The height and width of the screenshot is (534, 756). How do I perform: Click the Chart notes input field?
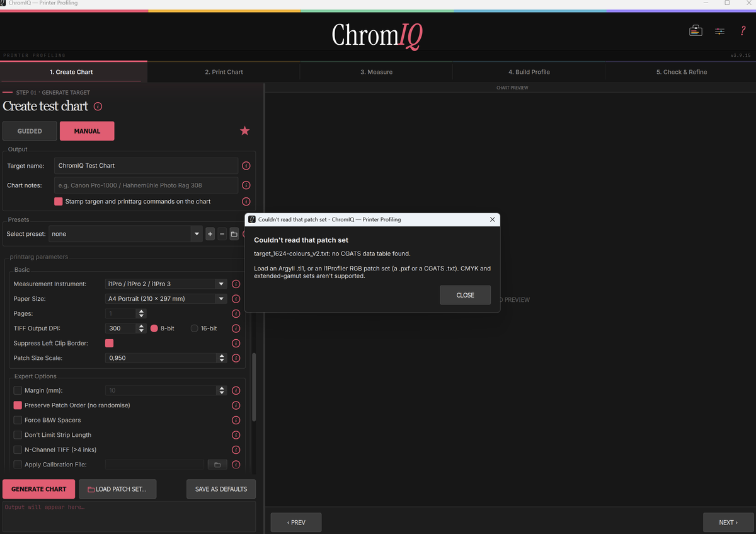[146, 185]
